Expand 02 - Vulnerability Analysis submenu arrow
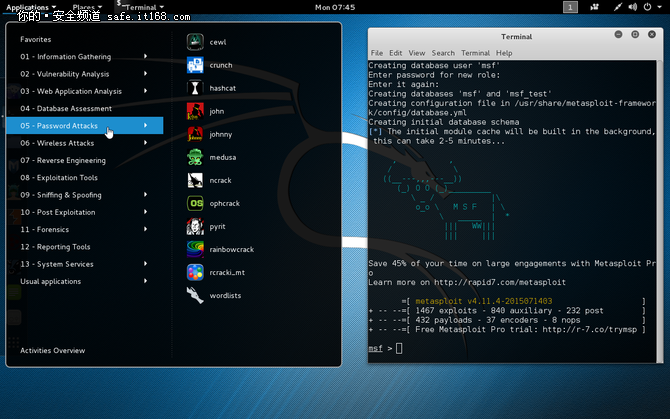This screenshot has height=419, width=670. [146, 73]
